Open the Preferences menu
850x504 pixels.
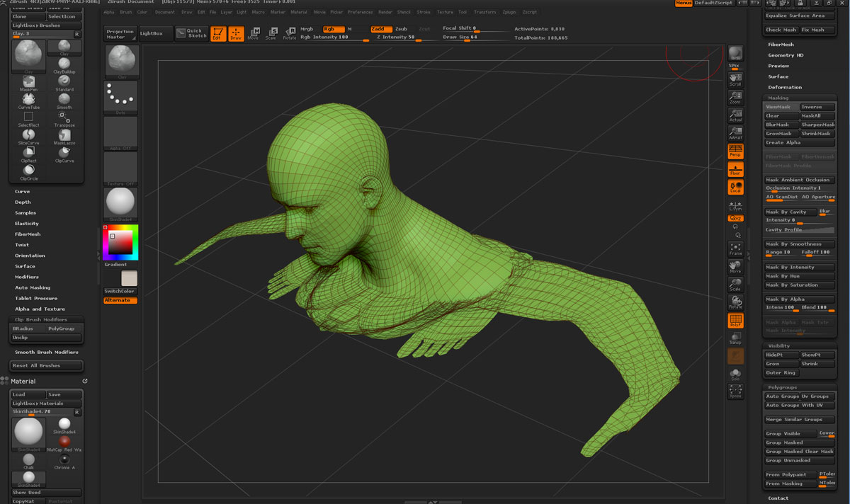click(x=360, y=12)
